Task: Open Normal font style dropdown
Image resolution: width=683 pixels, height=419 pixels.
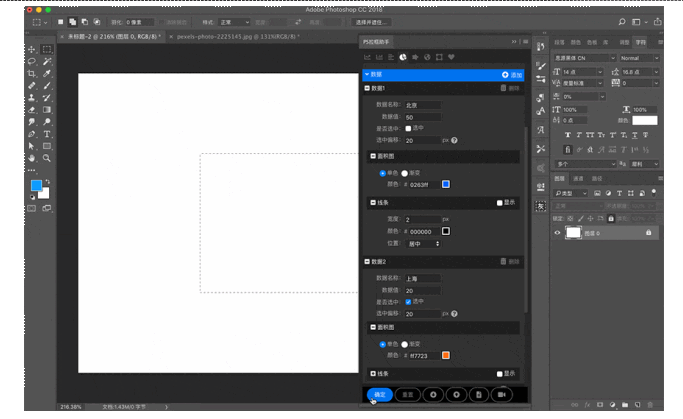Action: point(639,58)
